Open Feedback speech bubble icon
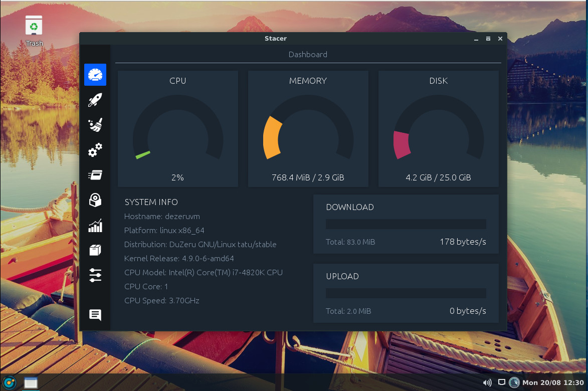This screenshot has width=588, height=391. (95, 315)
